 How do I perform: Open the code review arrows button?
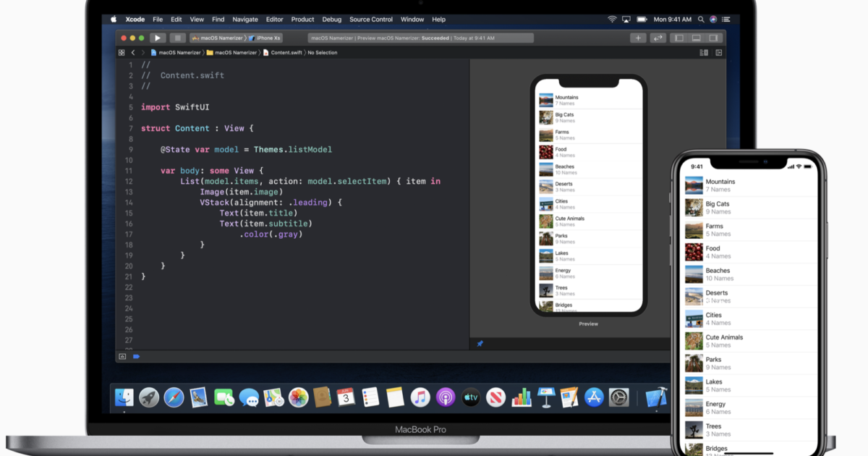click(x=658, y=38)
